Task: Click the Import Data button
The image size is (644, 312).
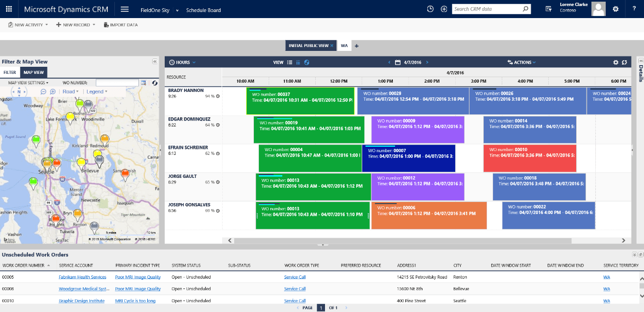Action: point(120,25)
